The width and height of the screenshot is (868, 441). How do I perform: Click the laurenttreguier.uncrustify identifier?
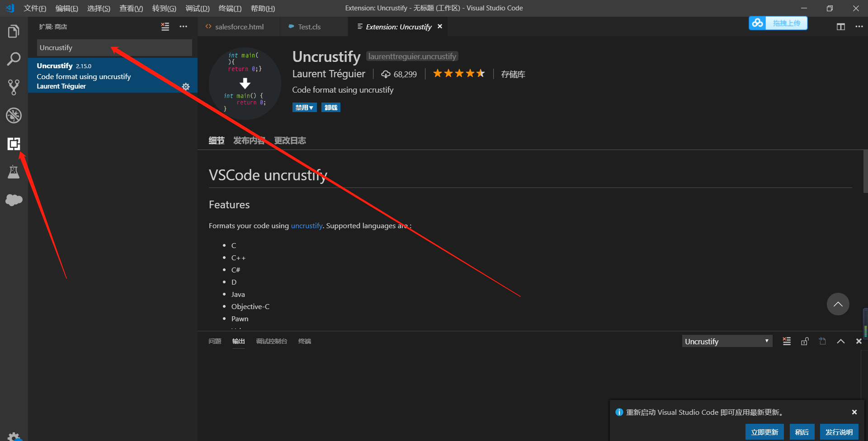click(x=412, y=56)
